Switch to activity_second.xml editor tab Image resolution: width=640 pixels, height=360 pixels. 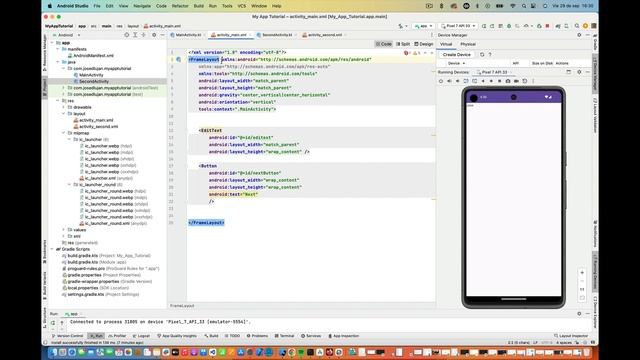[324, 35]
